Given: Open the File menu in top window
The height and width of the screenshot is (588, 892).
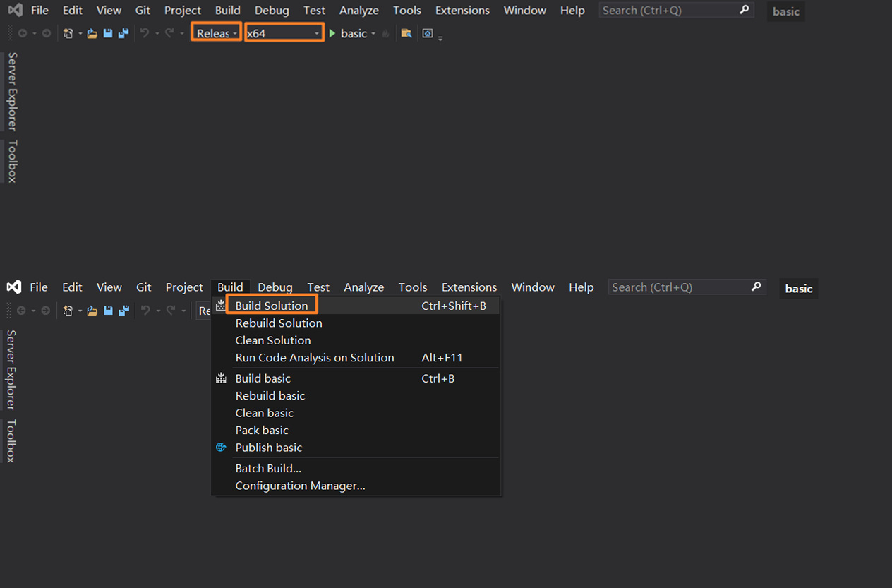Looking at the screenshot, I should coord(40,11).
